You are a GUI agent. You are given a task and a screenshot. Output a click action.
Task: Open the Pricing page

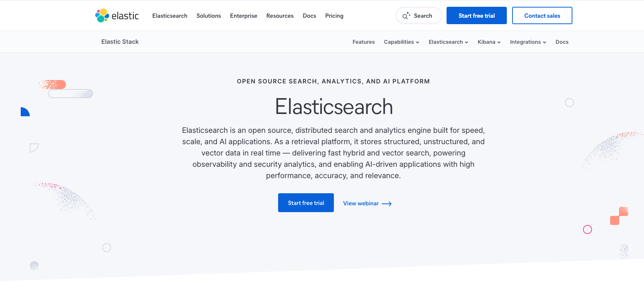pyautogui.click(x=334, y=16)
